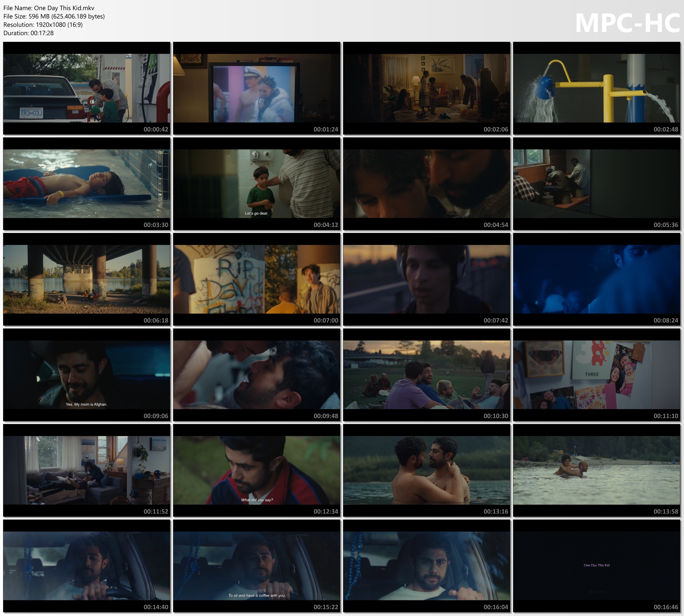Viewport: 684px width, 616px height.
Task: Click the blue-tinted thumbnail at 00:08:24
Action: [x=596, y=279]
